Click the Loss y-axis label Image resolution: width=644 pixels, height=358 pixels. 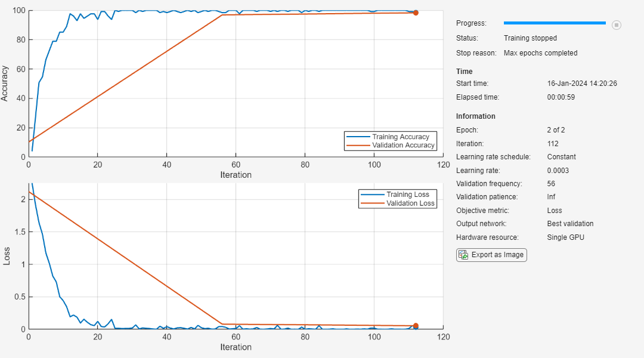click(7, 257)
